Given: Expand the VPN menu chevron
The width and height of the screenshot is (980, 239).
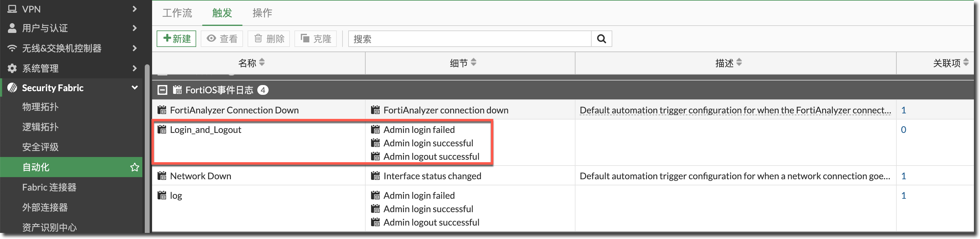Looking at the screenshot, I should [x=134, y=9].
